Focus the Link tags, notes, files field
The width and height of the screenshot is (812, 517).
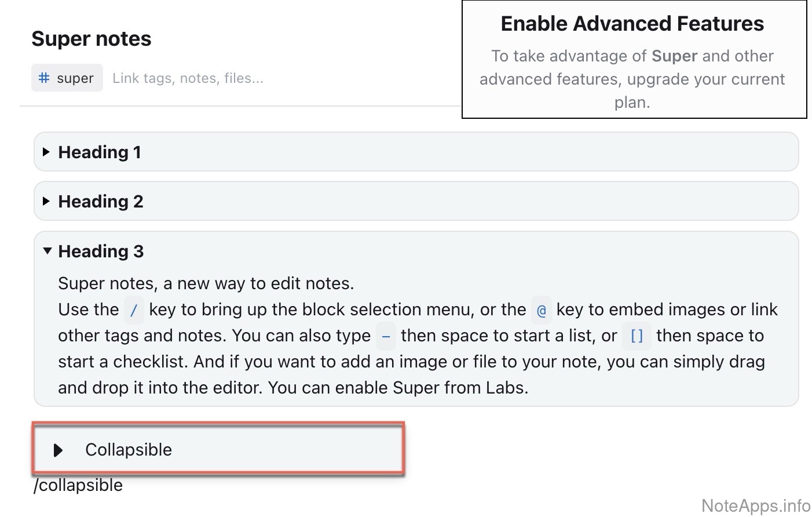click(188, 78)
